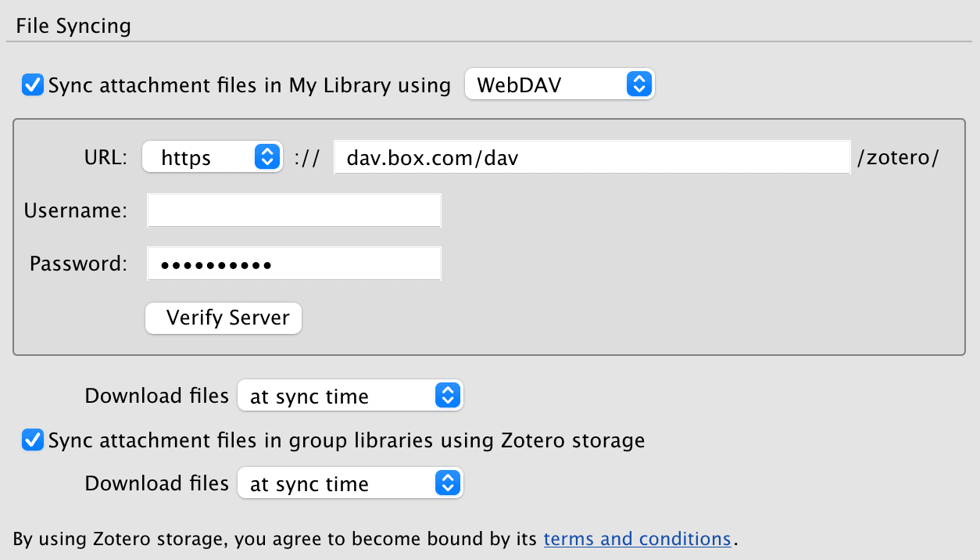Click the 'Sync attachment files in My Library' label

click(x=249, y=85)
